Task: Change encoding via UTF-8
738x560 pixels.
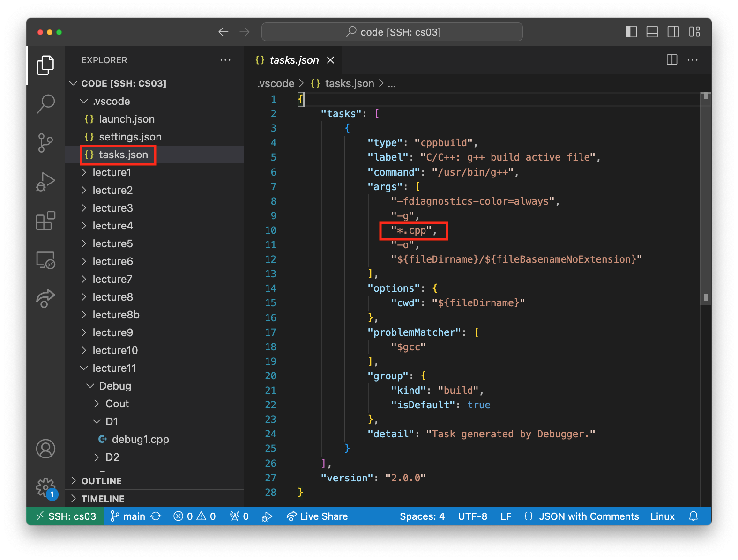Action: click(472, 516)
